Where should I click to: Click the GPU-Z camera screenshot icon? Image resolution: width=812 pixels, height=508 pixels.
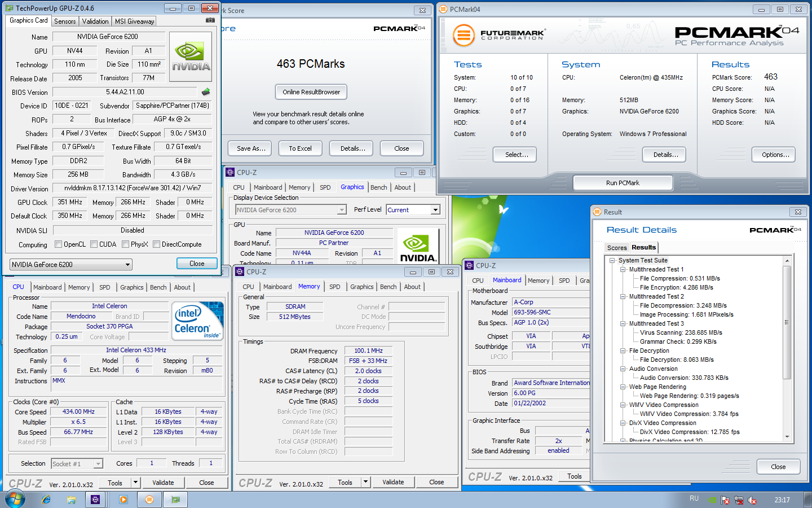point(210,20)
